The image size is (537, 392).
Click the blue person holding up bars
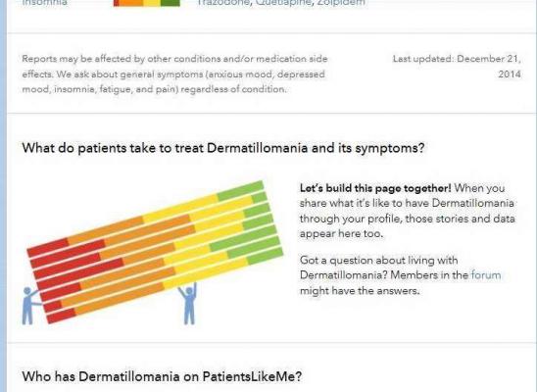(x=188, y=304)
